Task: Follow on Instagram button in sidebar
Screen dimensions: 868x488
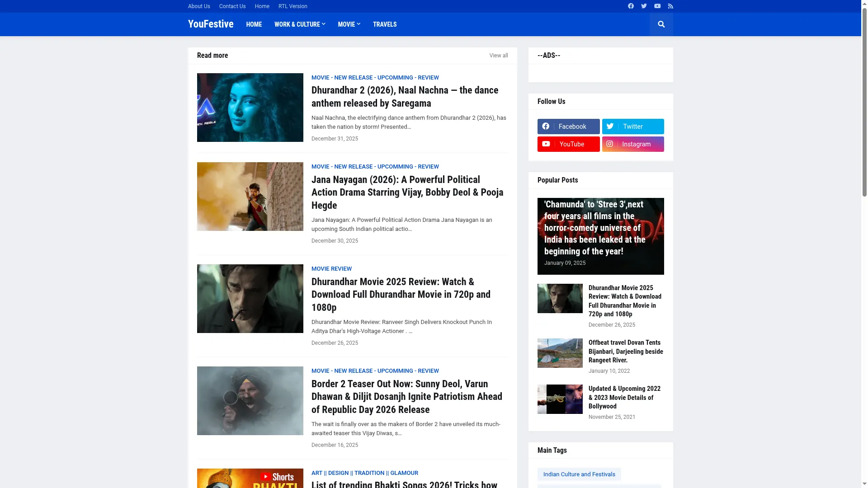Action: pyautogui.click(x=633, y=144)
